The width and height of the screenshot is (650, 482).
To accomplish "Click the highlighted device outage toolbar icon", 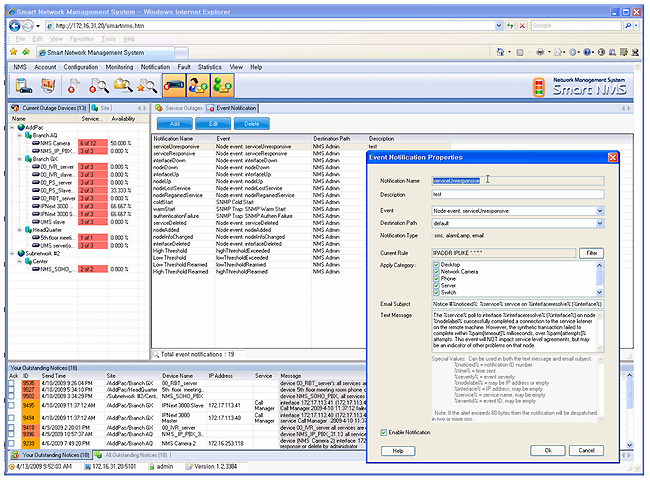I will [174, 86].
